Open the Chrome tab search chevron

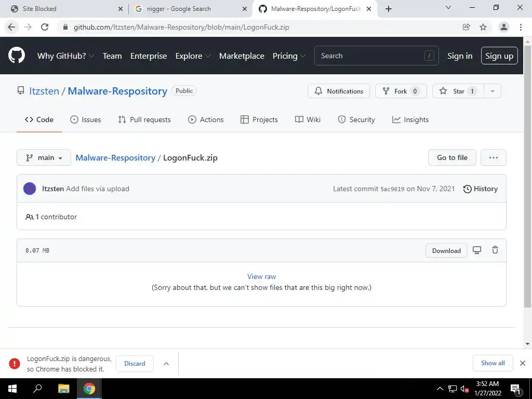pos(448,7)
